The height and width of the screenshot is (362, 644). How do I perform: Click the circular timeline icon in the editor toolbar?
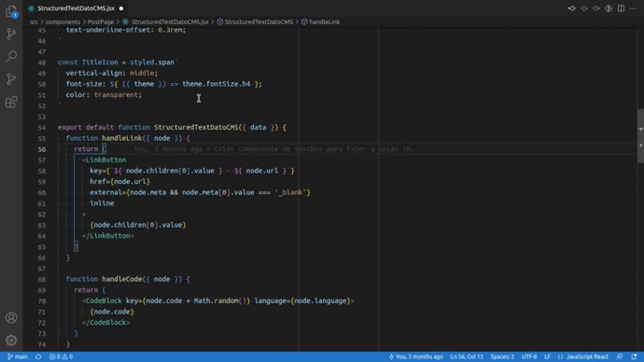[x=609, y=8]
